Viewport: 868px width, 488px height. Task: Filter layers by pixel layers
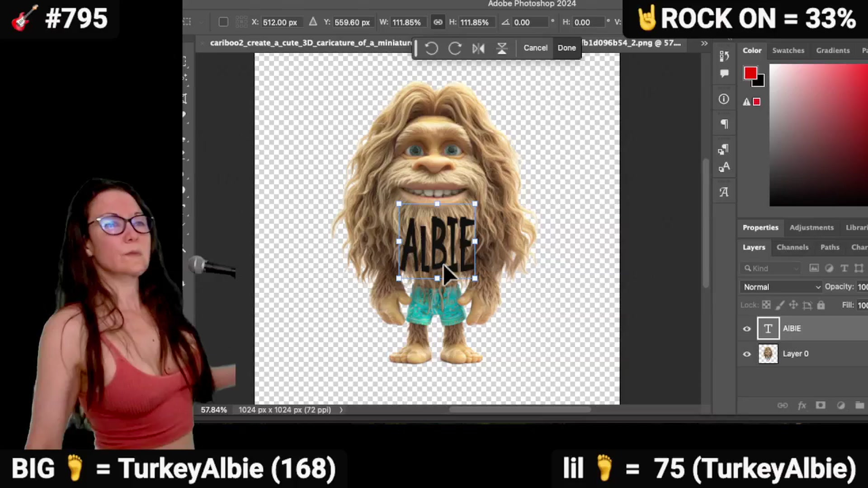[x=814, y=268]
